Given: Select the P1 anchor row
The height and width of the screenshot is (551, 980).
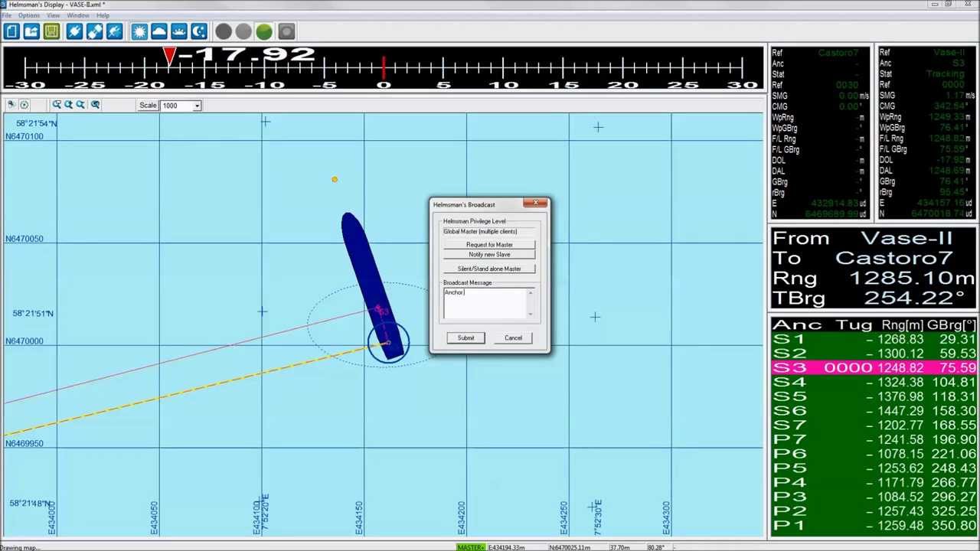Looking at the screenshot, I should 874,526.
